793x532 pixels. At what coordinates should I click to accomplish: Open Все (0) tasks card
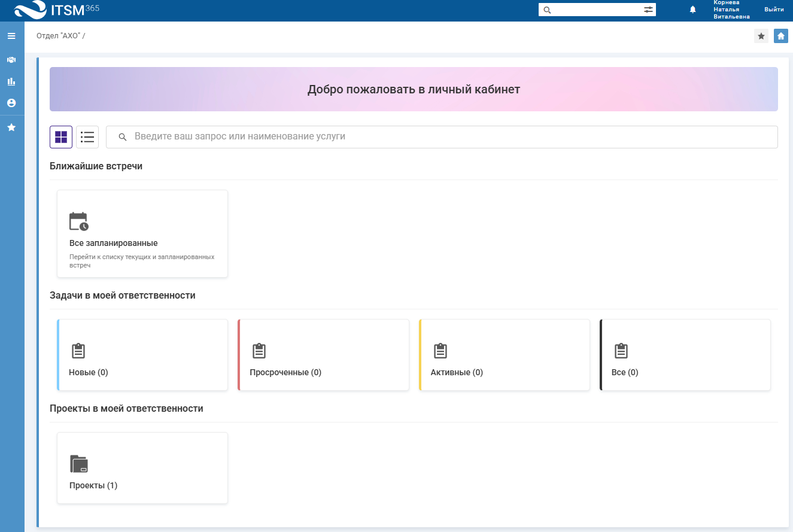685,355
